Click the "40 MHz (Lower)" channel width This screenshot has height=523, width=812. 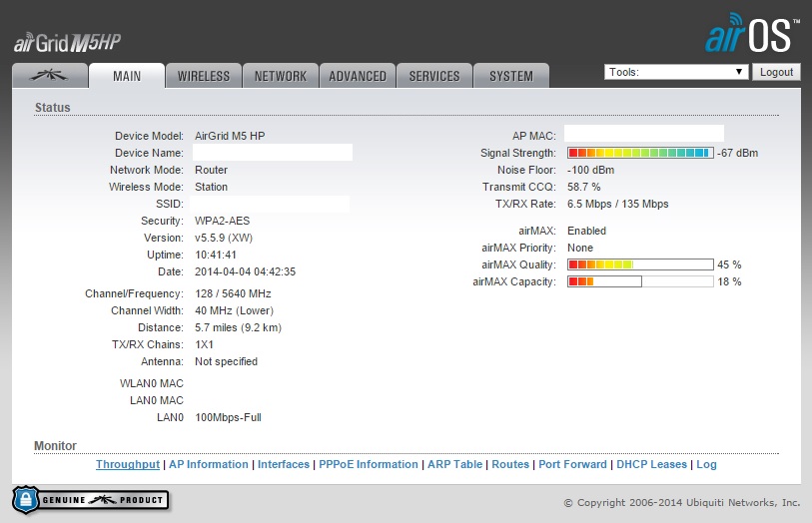pyautogui.click(x=234, y=310)
